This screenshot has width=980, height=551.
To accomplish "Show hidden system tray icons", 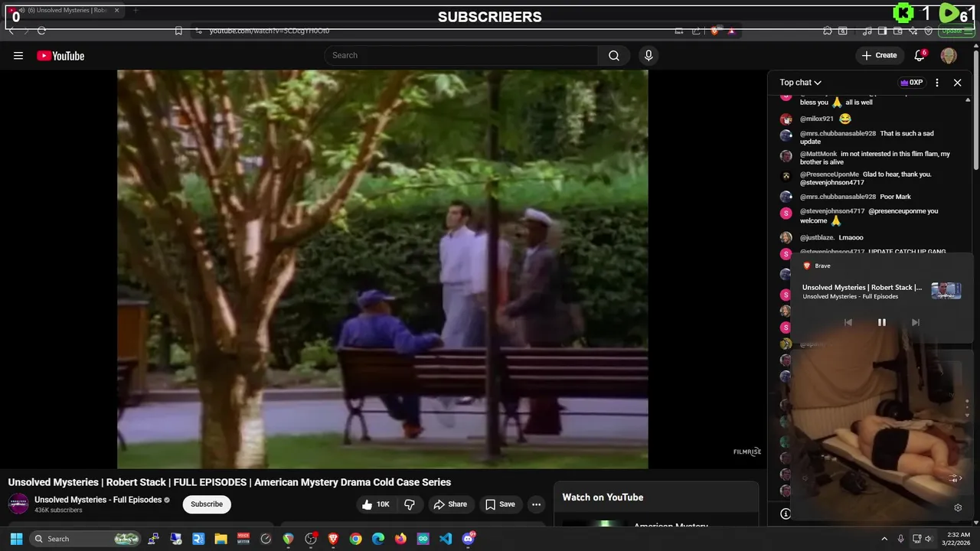I will click(x=884, y=539).
